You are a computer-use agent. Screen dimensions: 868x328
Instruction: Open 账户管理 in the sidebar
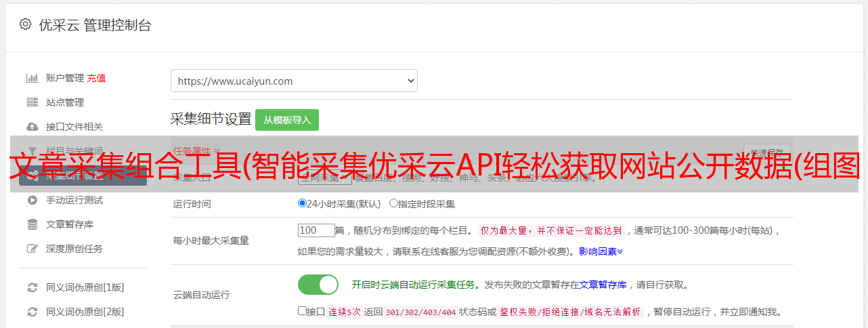click(65, 78)
